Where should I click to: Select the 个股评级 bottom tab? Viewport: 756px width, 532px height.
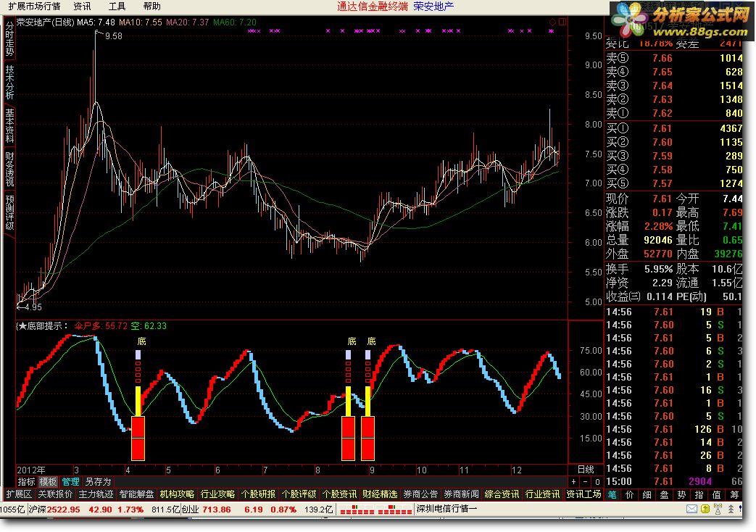click(299, 494)
